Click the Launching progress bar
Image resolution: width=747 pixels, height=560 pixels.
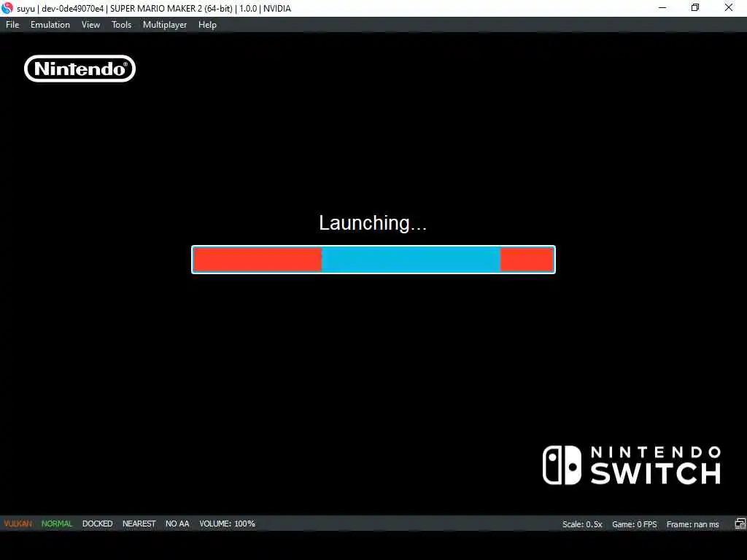tap(373, 260)
